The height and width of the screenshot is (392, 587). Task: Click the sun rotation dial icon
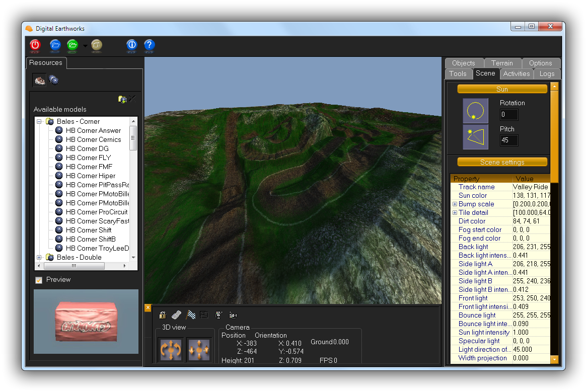475,111
